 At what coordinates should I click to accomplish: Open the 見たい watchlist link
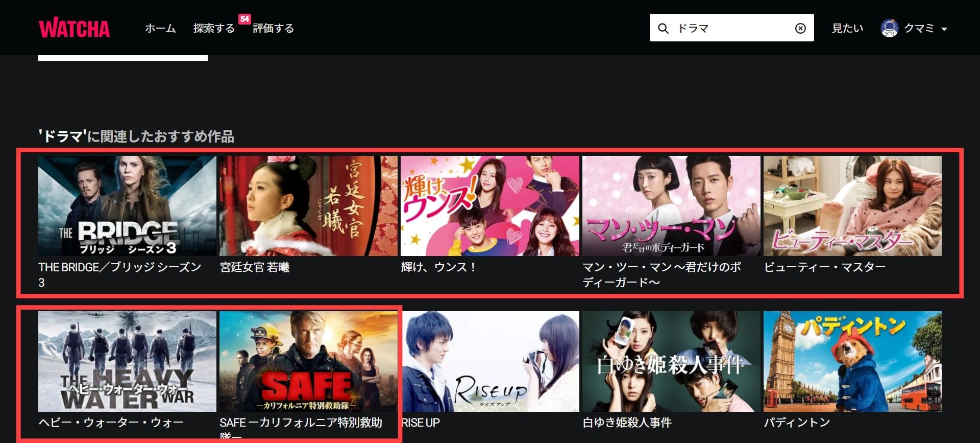point(847,29)
